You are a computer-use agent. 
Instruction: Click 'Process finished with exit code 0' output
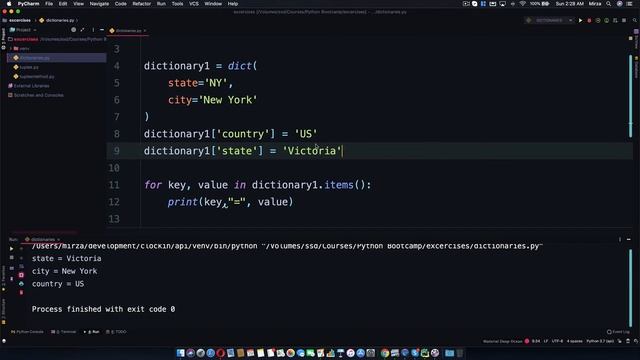(x=103, y=309)
